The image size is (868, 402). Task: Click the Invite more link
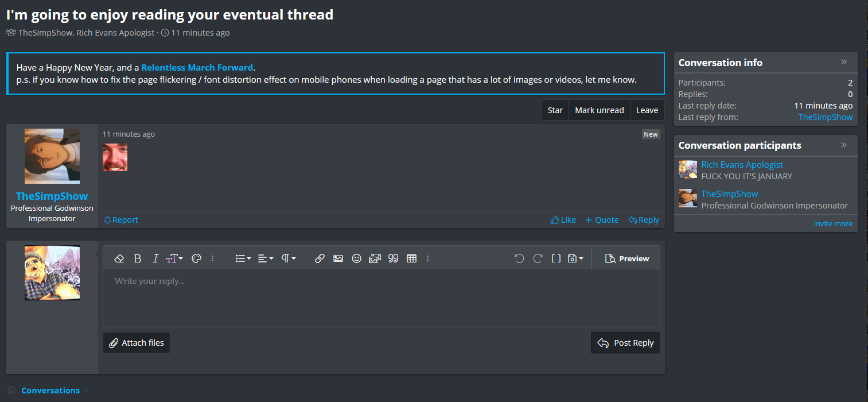[833, 224]
